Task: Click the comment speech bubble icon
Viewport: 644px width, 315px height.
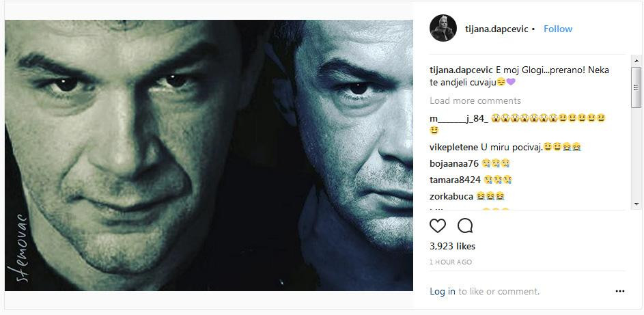Action: [465, 225]
